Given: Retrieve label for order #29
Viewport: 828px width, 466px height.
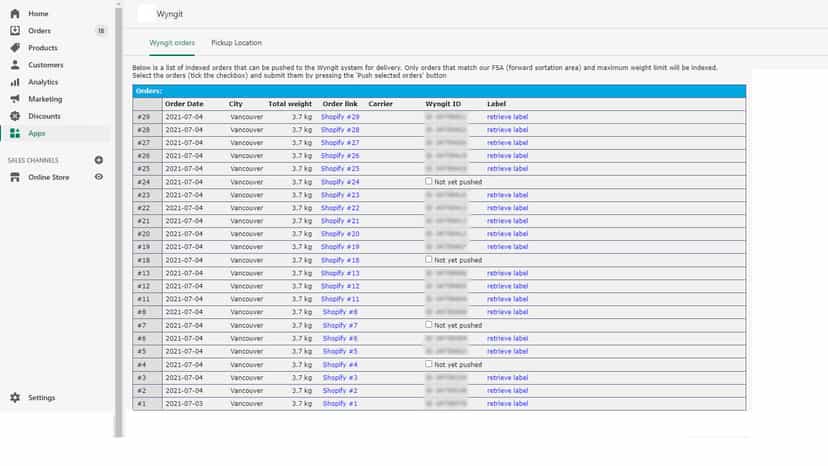Looking at the screenshot, I should [507, 117].
